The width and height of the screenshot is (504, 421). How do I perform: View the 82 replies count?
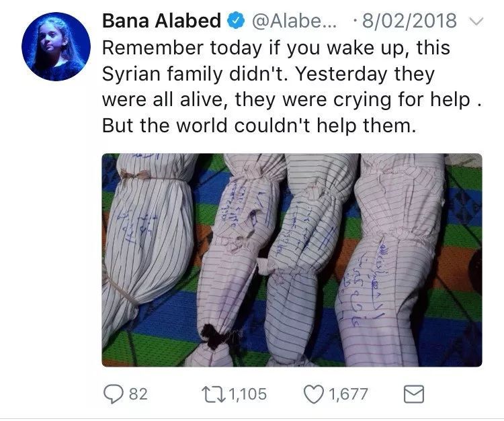138,394
